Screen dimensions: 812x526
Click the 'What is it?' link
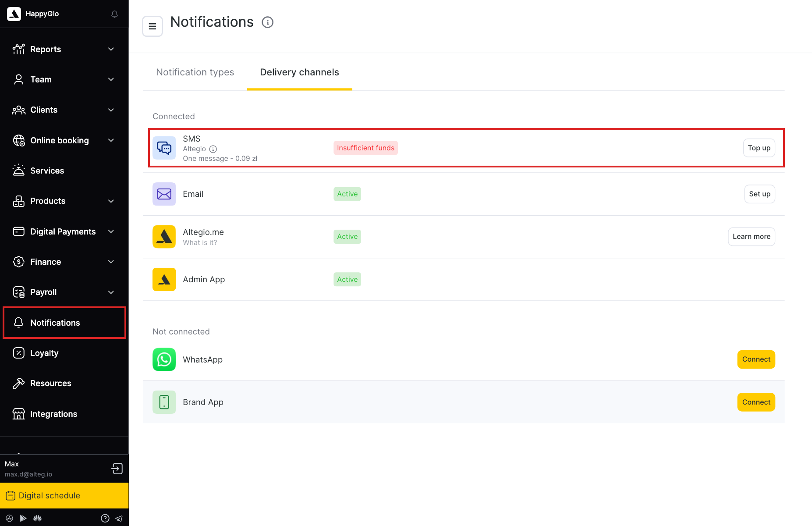pos(200,242)
